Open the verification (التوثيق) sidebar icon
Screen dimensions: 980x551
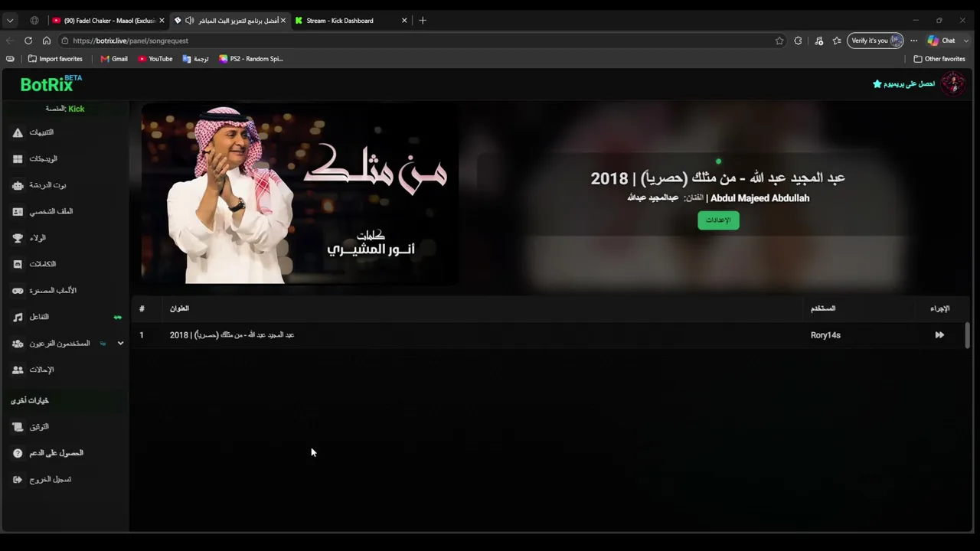18,427
